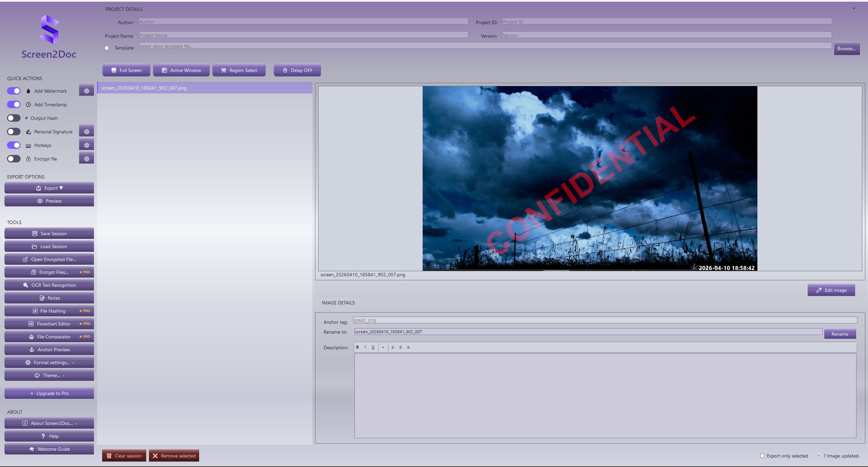Screen dimensions: 868x467
Task: Open About Screen2Doc menu
Action: pos(49,423)
